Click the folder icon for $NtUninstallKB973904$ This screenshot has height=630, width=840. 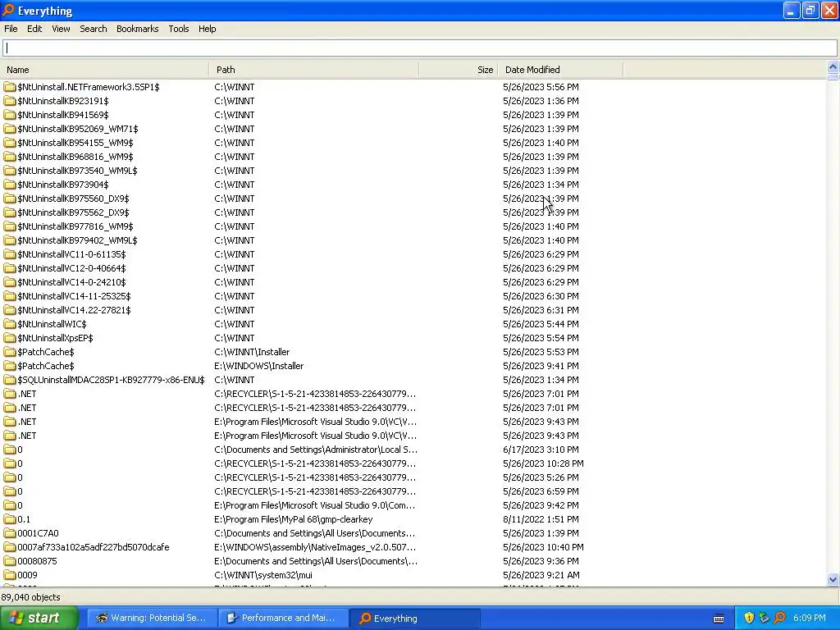[10, 185]
